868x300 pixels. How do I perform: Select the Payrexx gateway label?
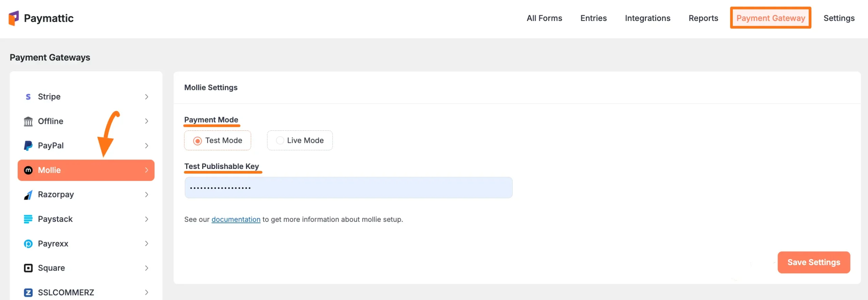tap(53, 243)
